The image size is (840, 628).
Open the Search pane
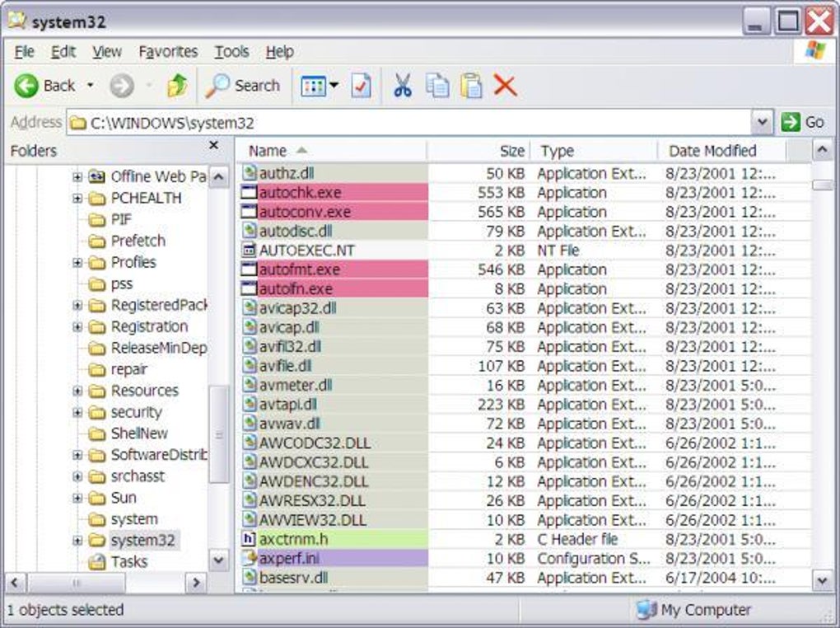point(233,85)
